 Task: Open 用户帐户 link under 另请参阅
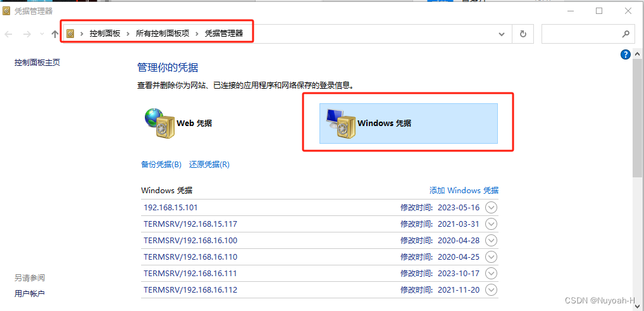coord(30,294)
